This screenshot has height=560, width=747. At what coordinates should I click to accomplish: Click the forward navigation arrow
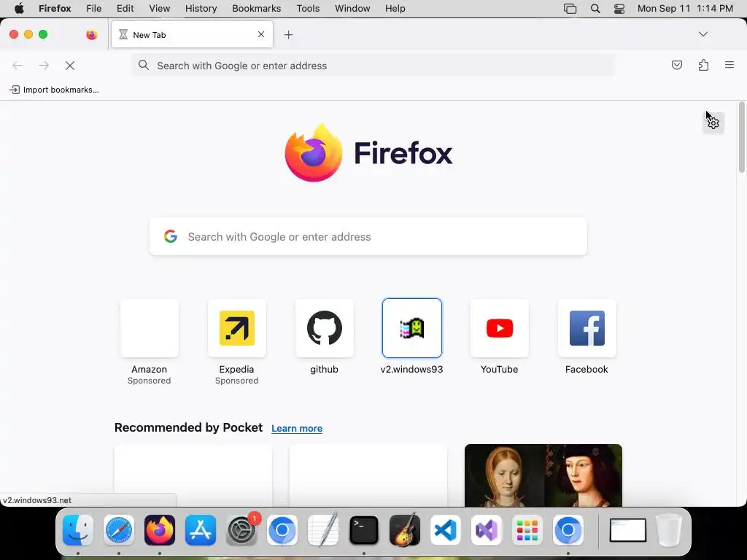click(44, 66)
